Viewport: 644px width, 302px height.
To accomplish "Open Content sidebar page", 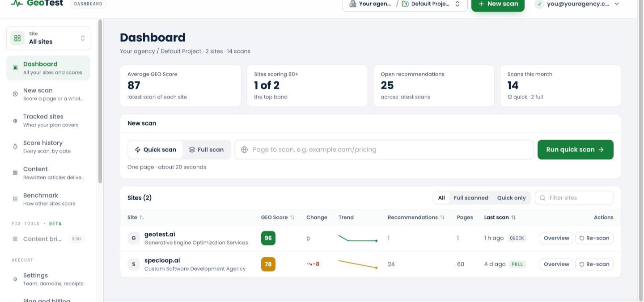I will [48, 173].
